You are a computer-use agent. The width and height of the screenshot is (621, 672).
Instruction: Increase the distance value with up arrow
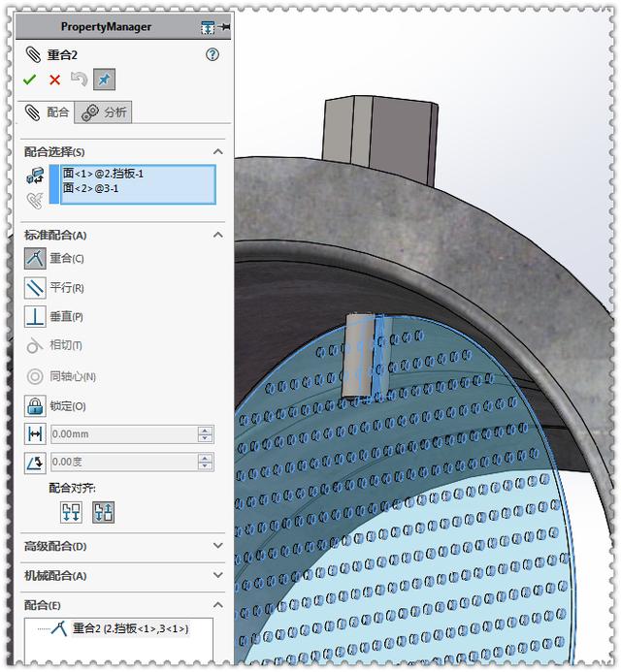click(x=205, y=431)
